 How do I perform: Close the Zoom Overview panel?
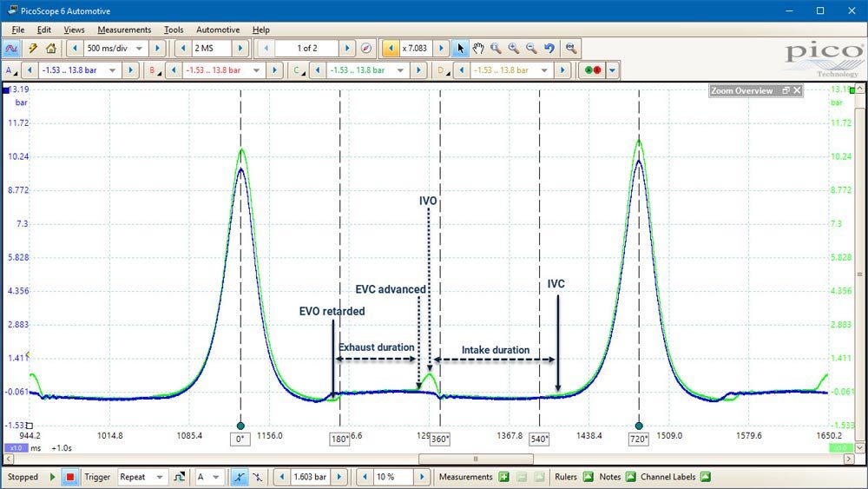coord(797,90)
